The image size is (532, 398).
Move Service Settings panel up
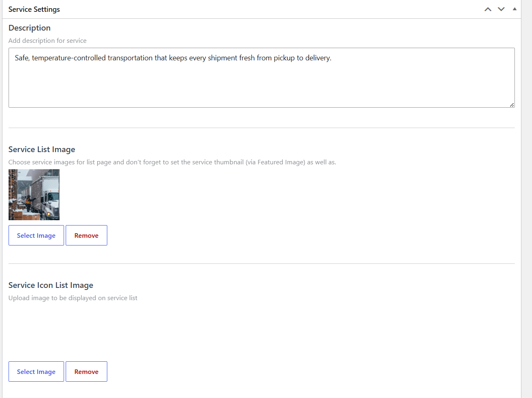pyautogui.click(x=488, y=9)
